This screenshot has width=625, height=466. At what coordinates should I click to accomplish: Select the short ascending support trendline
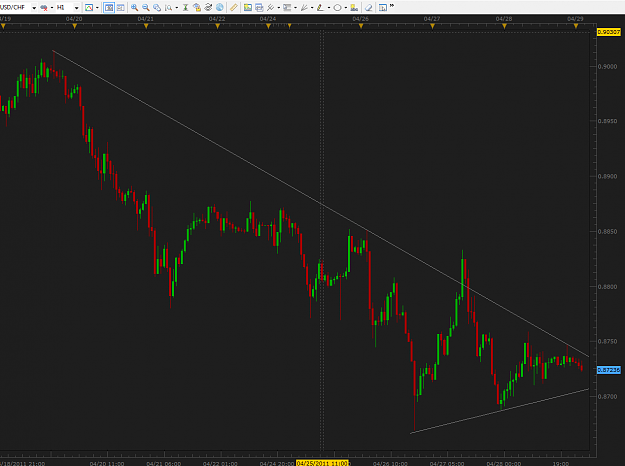click(500, 411)
